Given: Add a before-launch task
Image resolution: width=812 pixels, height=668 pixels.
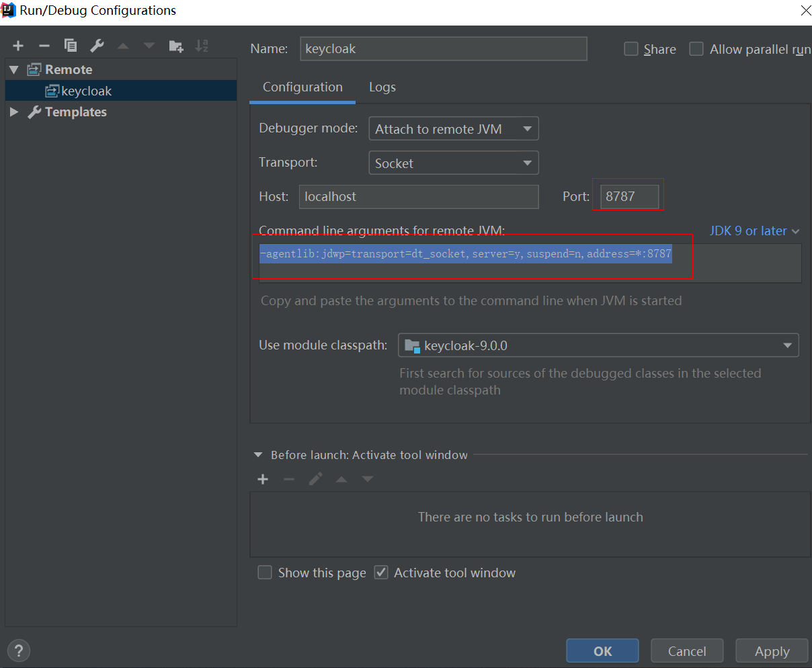Looking at the screenshot, I should (263, 479).
